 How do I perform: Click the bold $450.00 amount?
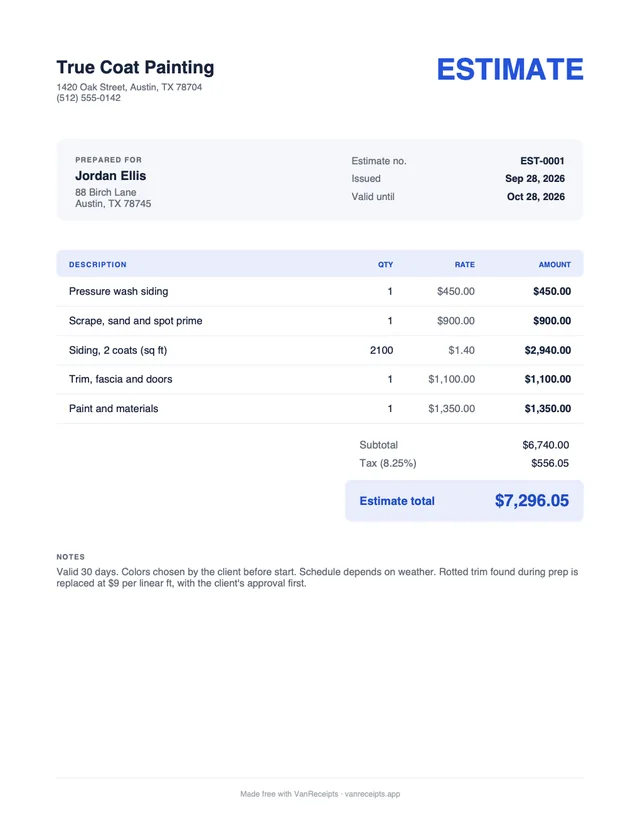pyautogui.click(x=552, y=291)
